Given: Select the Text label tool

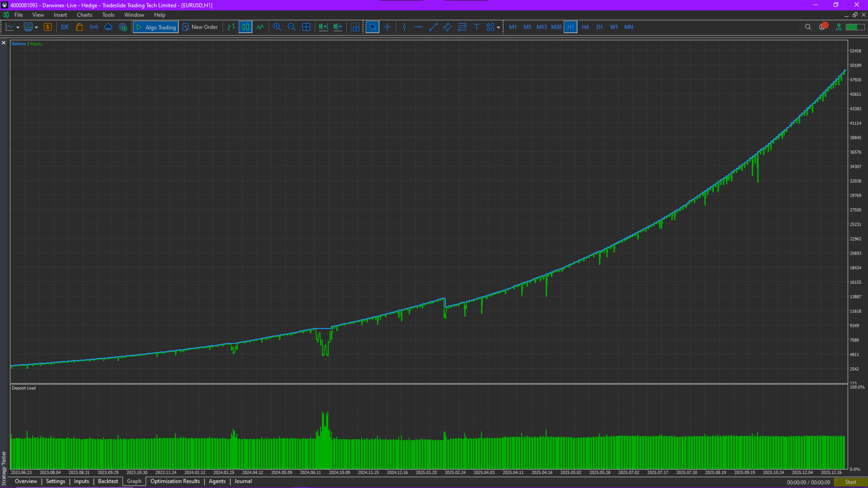Looking at the screenshot, I should coord(476,27).
